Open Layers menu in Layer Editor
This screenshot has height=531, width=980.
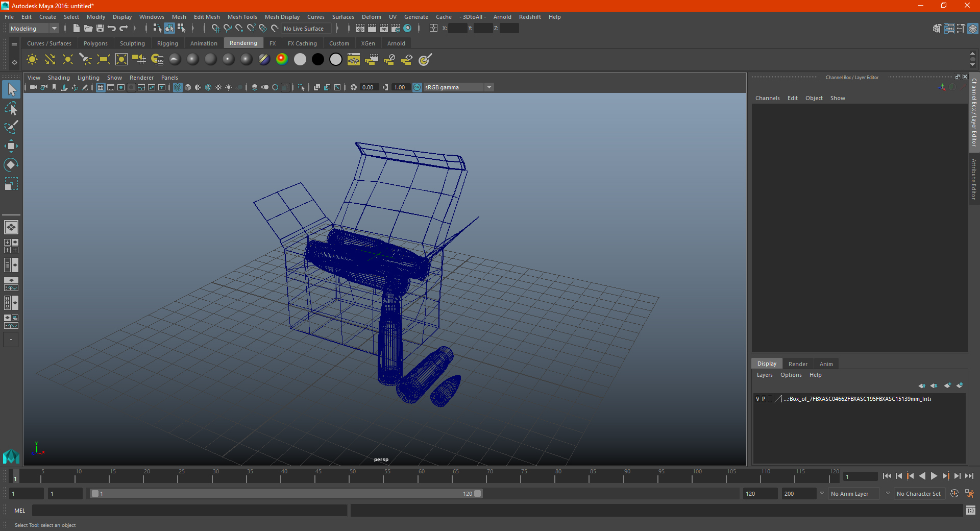pyautogui.click(x=765, y=375)
